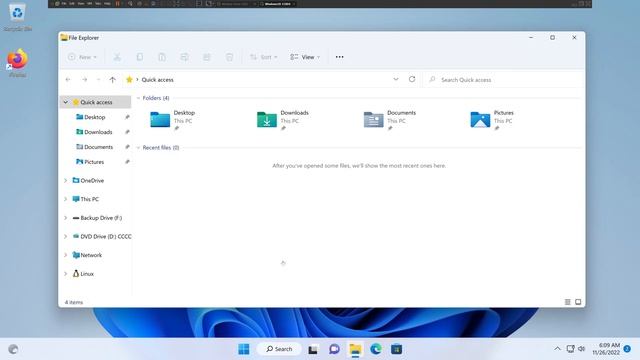Image resolution: width=640 pixels, height=360 pixels.
Task: Open the volume tray icon
Action: click(x=582, y=349)
